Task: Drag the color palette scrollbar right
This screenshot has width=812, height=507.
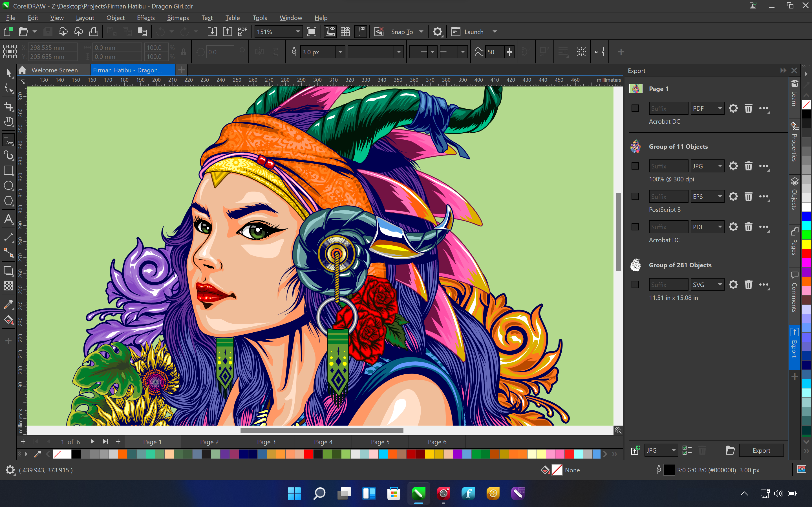Action: tap(604, 454)
